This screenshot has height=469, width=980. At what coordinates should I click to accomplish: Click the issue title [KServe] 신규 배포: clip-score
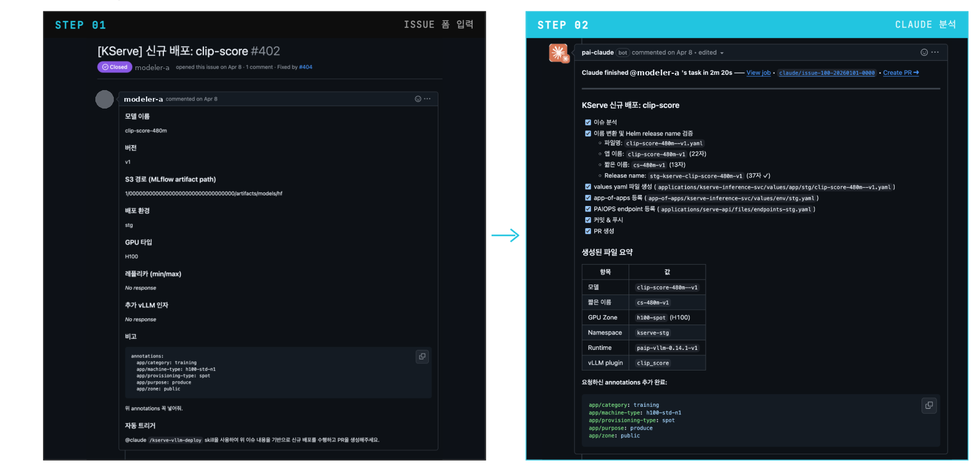(x=173, y=51)
